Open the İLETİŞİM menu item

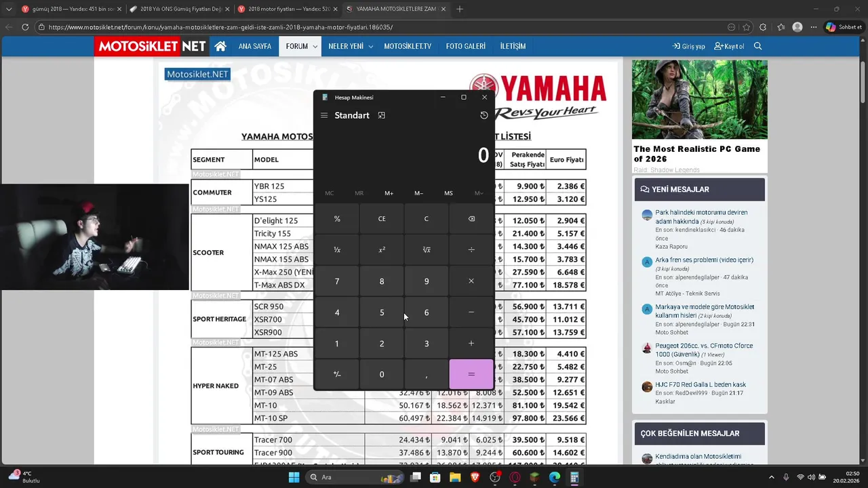[x=513, y=46]
